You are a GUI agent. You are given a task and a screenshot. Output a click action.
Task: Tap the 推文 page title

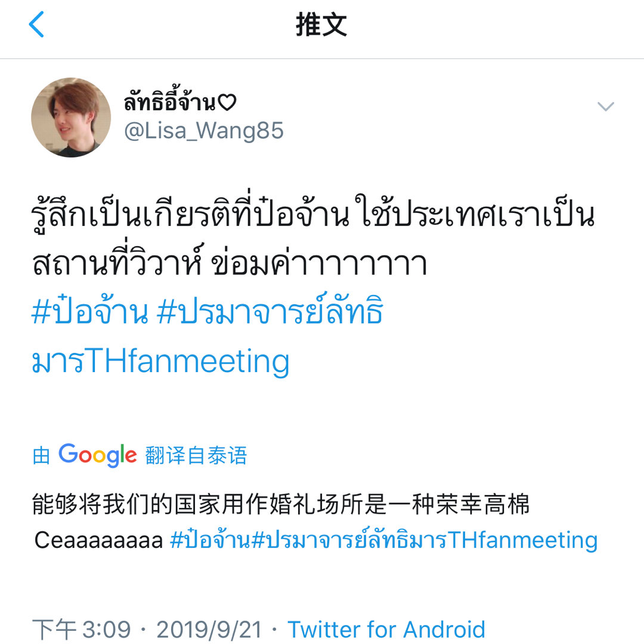coord(321,24)
